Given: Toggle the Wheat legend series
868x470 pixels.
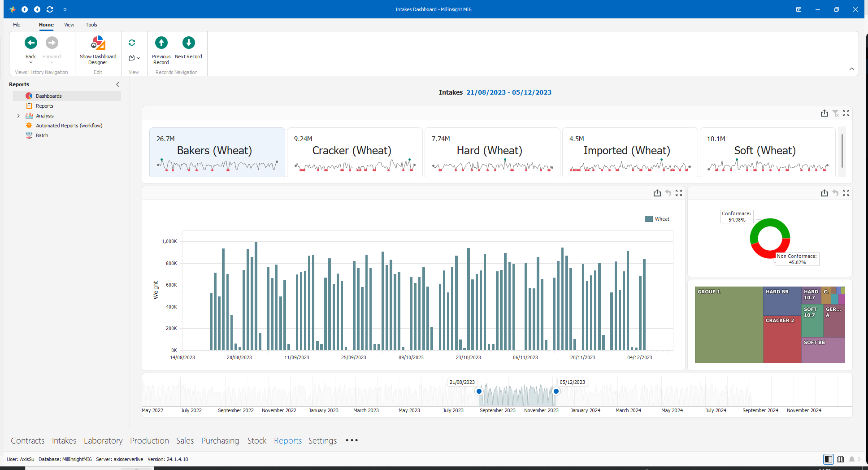Looking at the screenshot, I should (x=657, y=219).
